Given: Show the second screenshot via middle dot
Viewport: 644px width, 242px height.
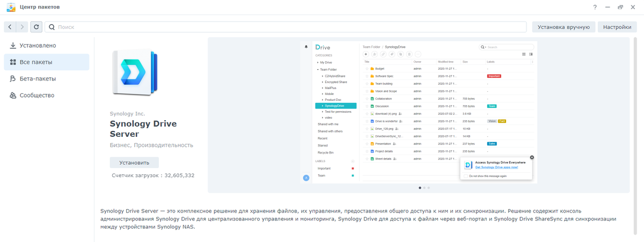Looking at the screenshot, I should 424,188.
